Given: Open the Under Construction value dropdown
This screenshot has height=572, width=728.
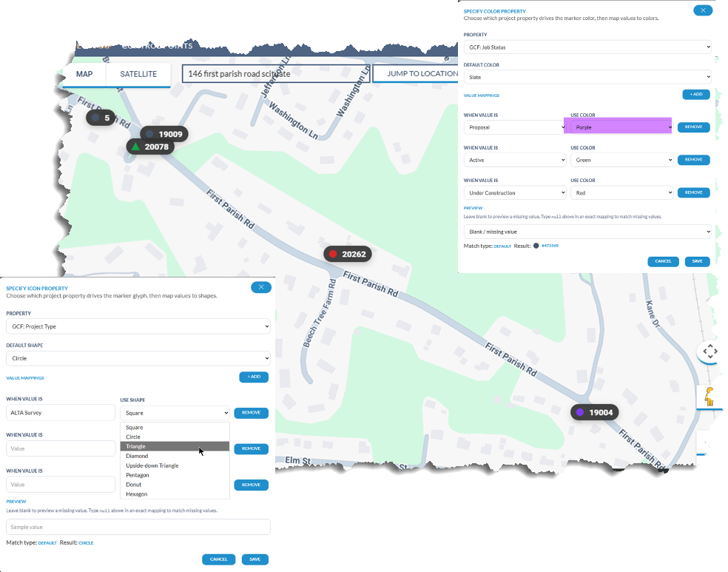Looking at the screenshot, I should click(514, 192).
